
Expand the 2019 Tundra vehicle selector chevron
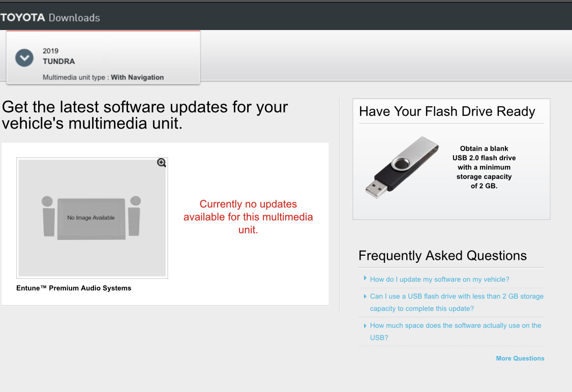(24, 57)
